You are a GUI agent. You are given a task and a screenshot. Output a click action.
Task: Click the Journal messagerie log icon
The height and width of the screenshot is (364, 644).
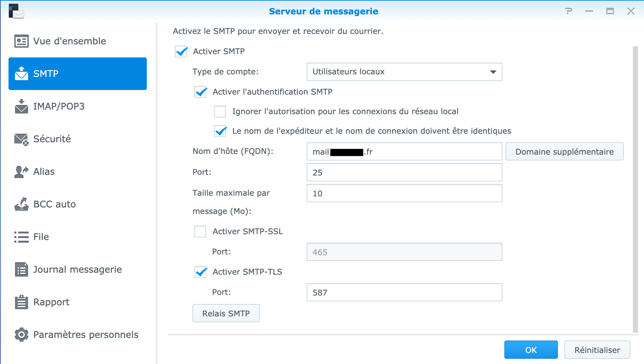(x=22, y=269)
